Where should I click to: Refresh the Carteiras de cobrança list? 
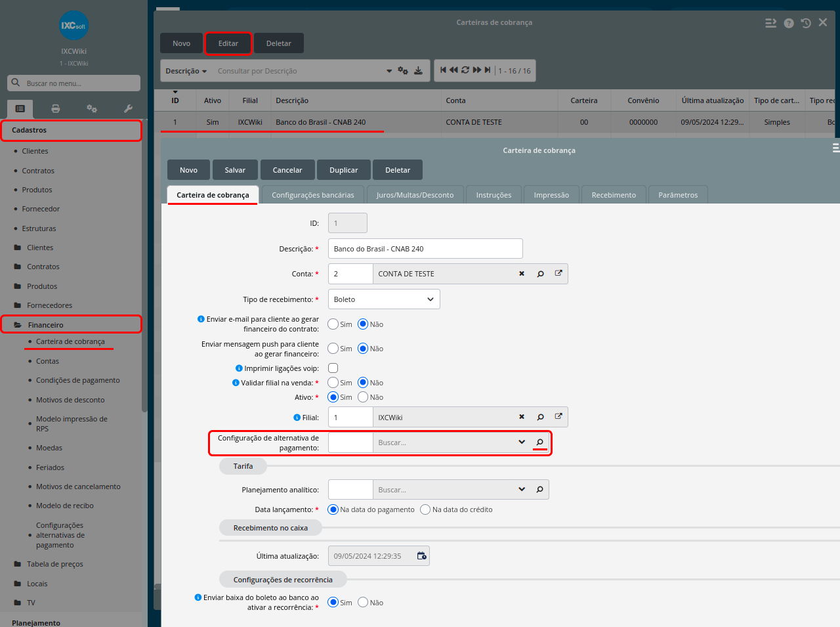465,70
